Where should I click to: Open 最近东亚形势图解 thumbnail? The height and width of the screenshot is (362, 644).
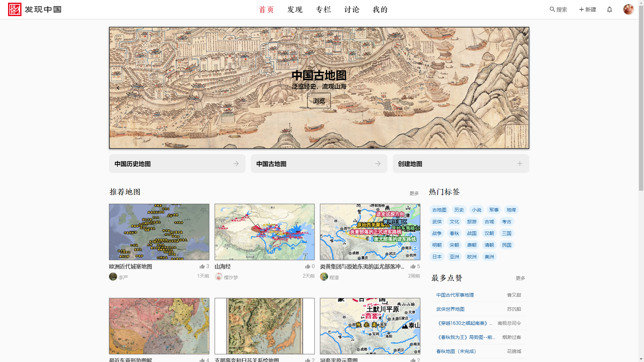point(159,326)
